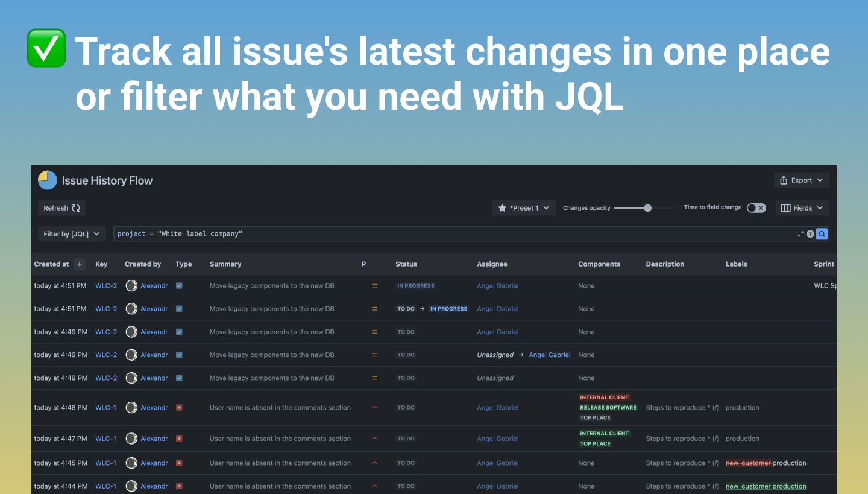This screenshot has width=868, height=494.
Task: Click the Description column header
Action: [x=665, y=264]
